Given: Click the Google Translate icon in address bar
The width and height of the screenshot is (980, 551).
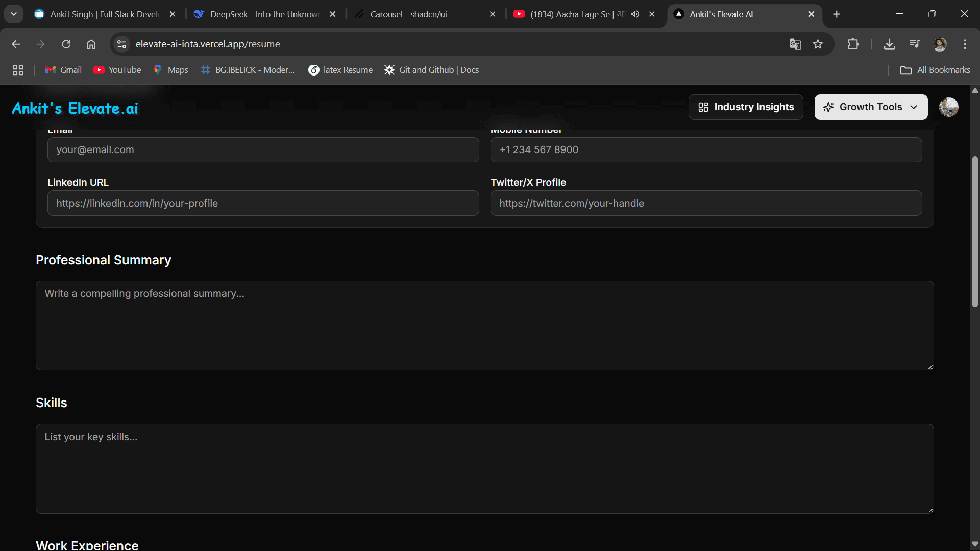Looking at the screenshot, I should coord(795,44).
